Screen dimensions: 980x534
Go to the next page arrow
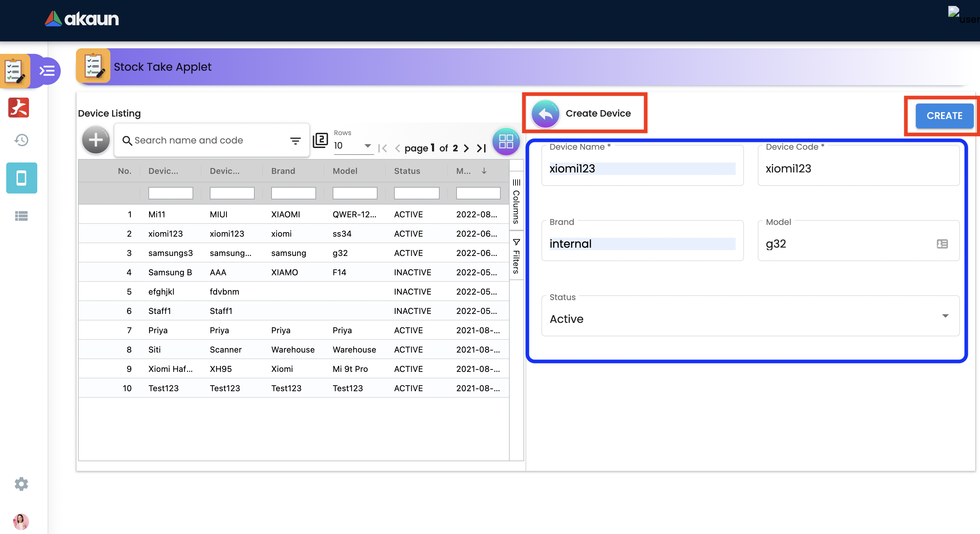coord(467,148)
